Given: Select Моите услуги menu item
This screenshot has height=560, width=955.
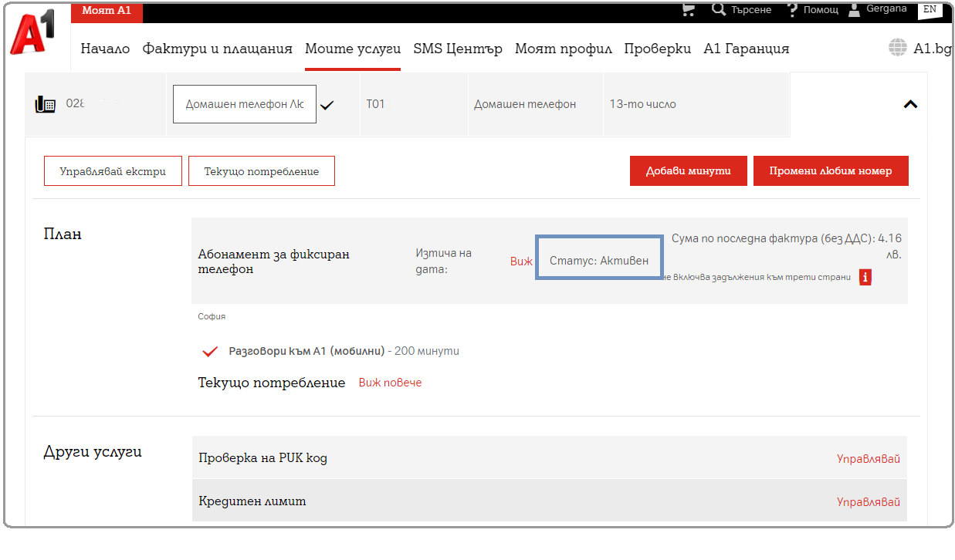Looking at the screenshot, I should tap(353, 49).
